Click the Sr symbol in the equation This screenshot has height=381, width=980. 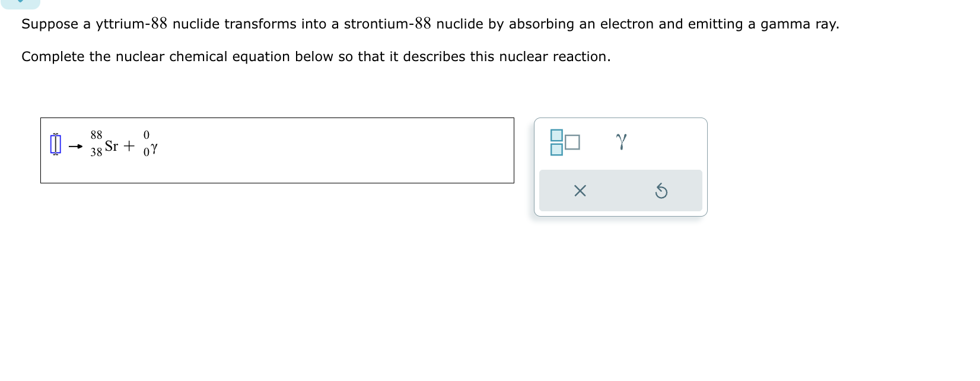(112, 145)
